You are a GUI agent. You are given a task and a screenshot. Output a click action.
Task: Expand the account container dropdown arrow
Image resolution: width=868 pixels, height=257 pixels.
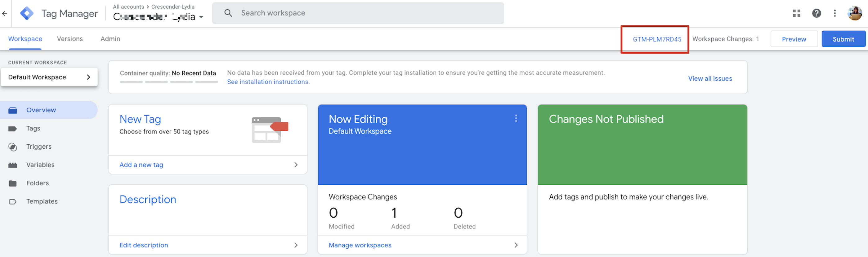(x=201, y=17)
